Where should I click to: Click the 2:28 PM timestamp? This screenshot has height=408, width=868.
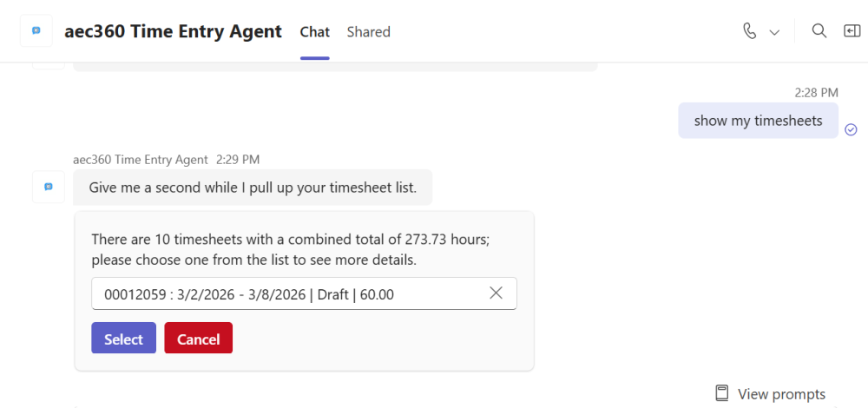point(816,92)
